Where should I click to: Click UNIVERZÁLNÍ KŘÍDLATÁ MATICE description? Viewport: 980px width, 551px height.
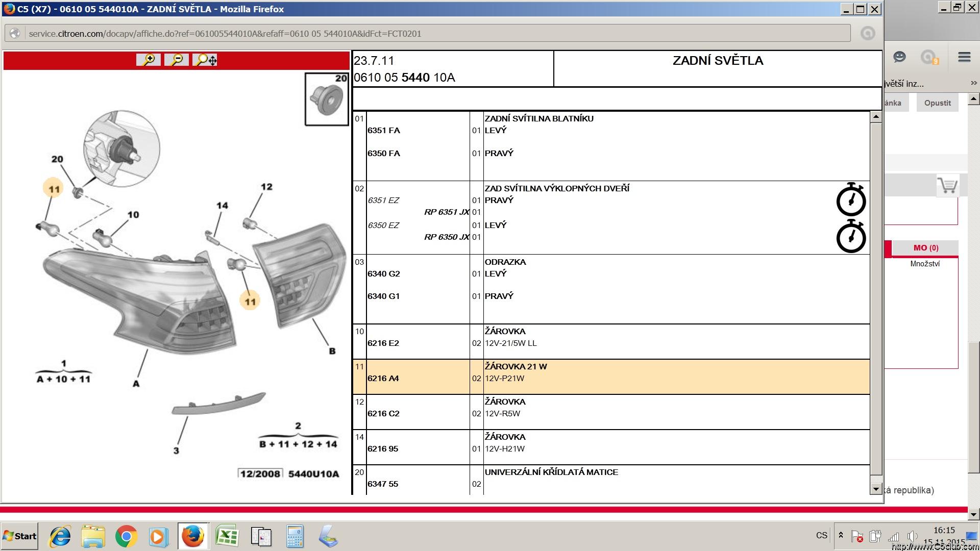point(551,472)
